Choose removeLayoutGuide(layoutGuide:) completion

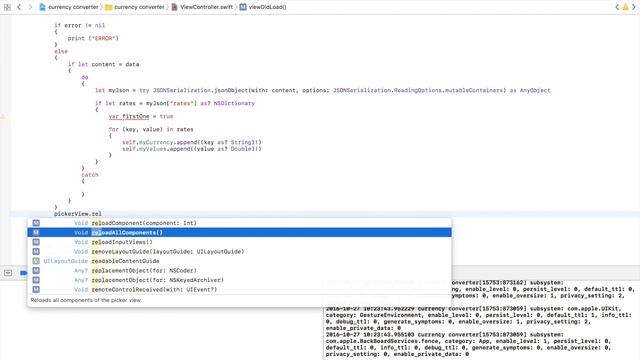pyautogui.click(x=239, y=251)
